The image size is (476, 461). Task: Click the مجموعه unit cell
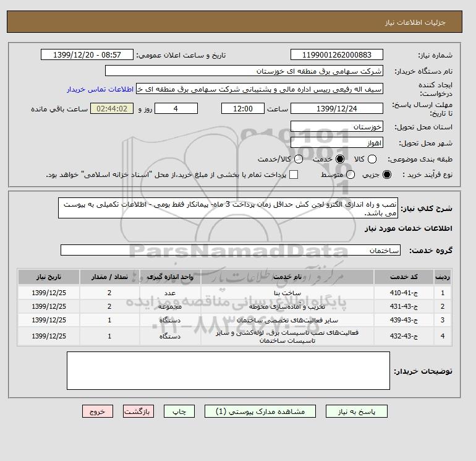[x=170, y=307]
